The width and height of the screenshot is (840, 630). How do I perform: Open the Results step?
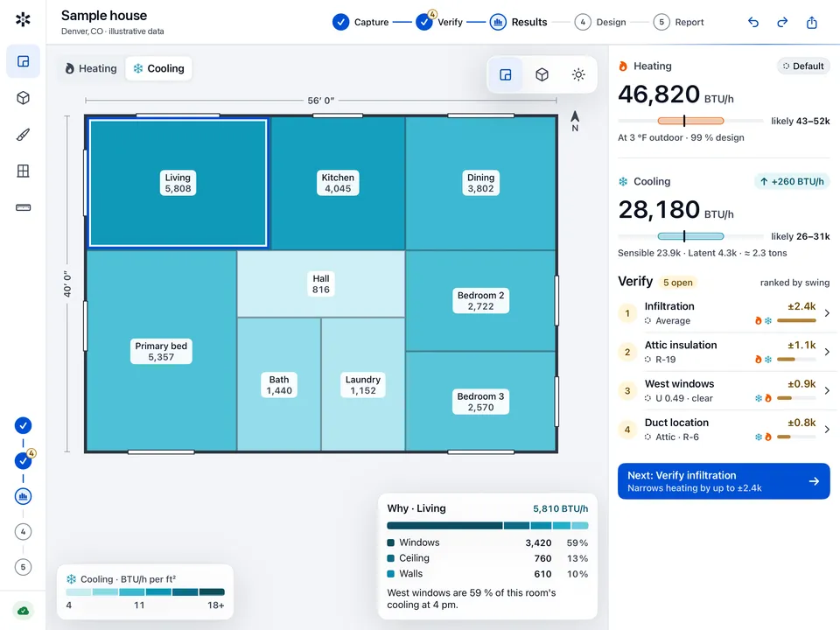pyautogui.click(x=519, y=22)
